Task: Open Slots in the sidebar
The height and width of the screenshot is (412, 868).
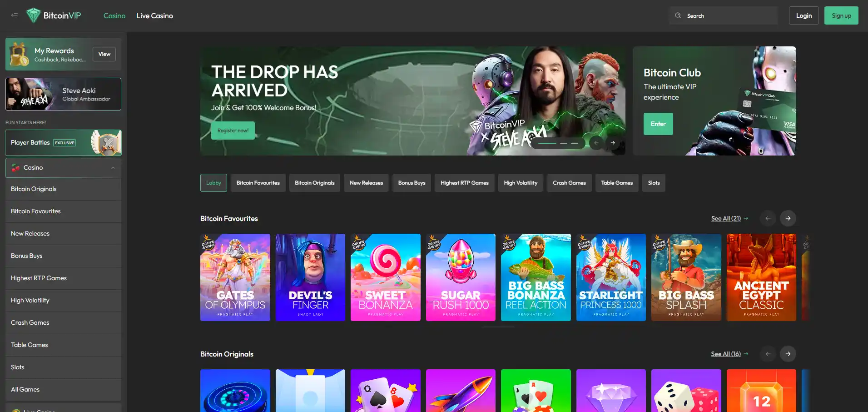Action: point(63,367)
